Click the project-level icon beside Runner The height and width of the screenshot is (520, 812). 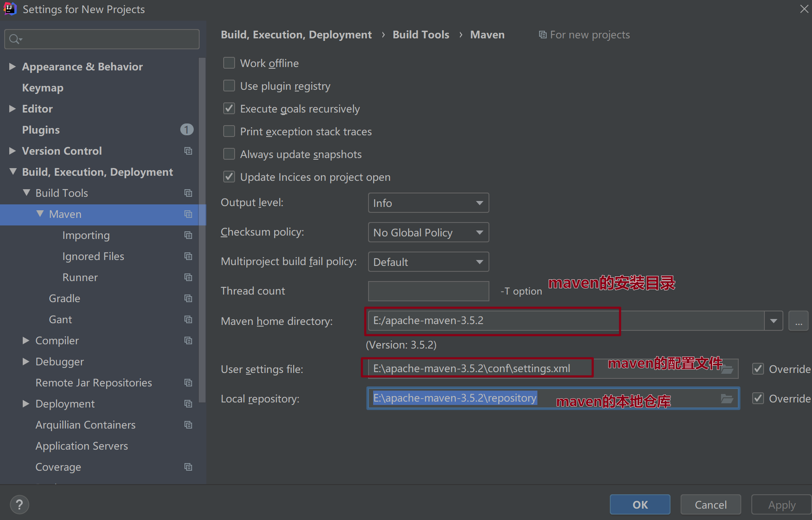tap(188, 277)
